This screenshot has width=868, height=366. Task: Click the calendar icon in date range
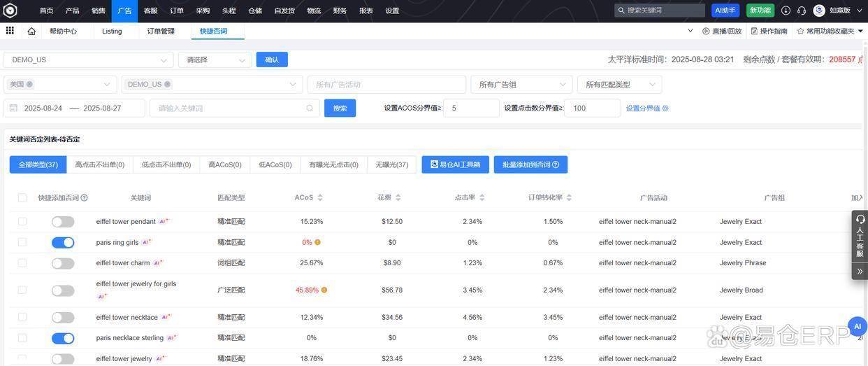tap(13, 108)
